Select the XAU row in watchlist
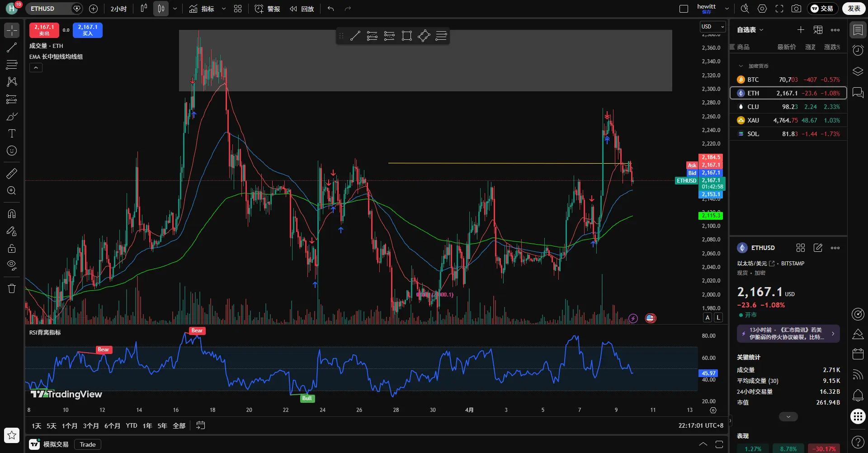This screenshot has width=868, height=453. 788,120
